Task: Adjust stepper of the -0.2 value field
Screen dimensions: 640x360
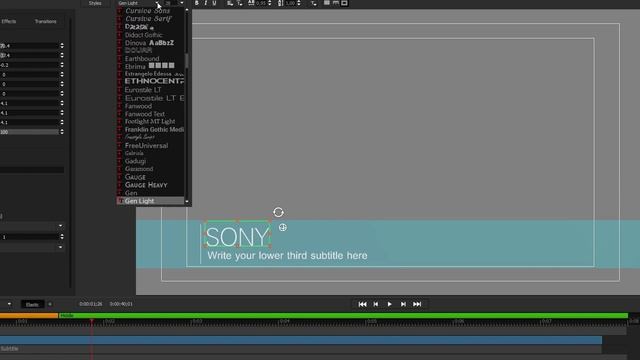Action: 62,65
